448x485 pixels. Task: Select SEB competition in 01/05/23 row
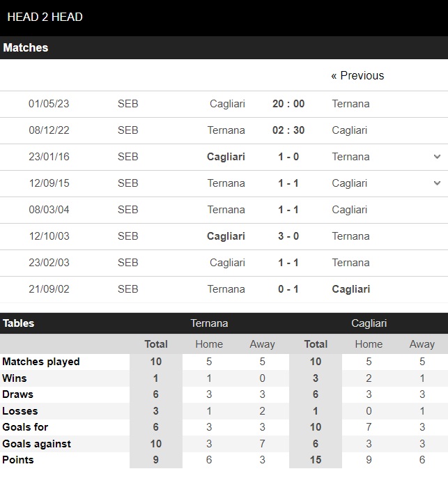point(128,104)
